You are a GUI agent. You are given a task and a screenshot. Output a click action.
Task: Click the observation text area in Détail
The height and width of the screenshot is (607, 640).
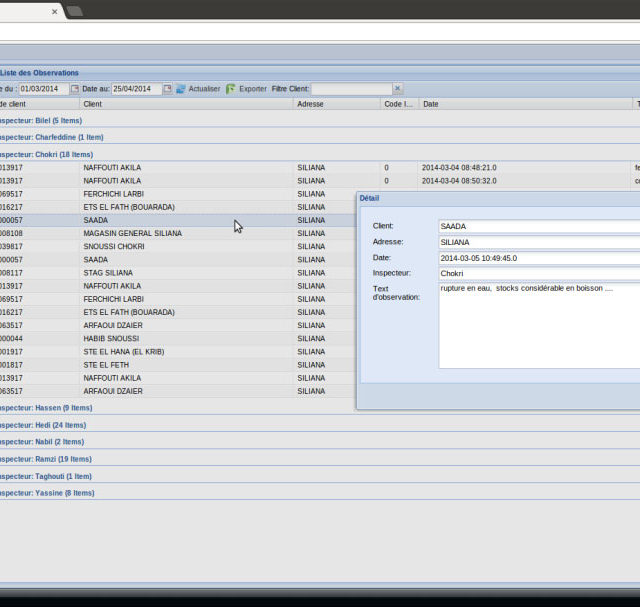point(539,325)
